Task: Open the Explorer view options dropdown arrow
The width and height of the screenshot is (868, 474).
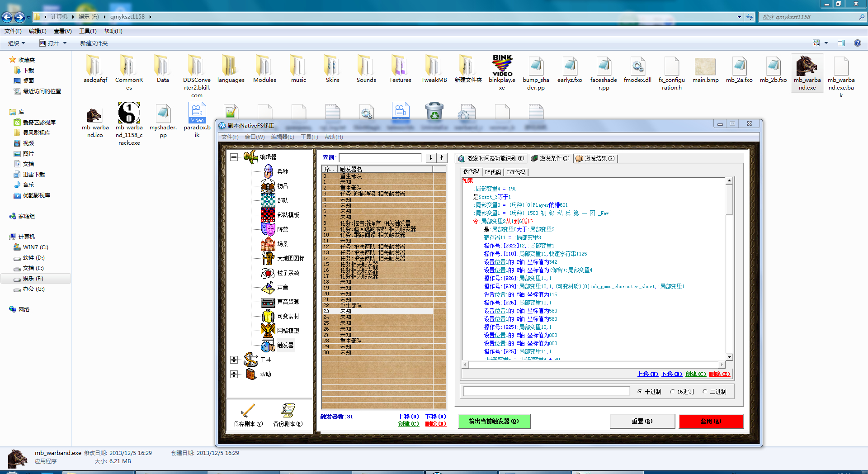Action: [826, 43]
